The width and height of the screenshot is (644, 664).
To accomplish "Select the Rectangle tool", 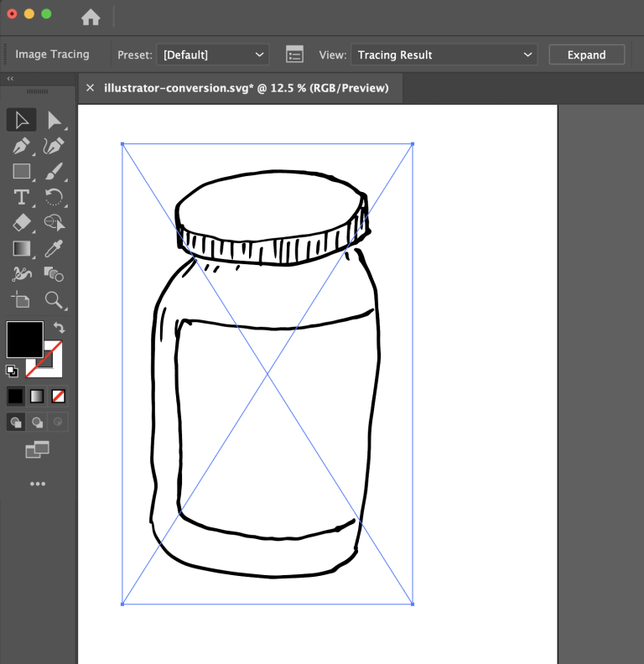I will point(22,172).
